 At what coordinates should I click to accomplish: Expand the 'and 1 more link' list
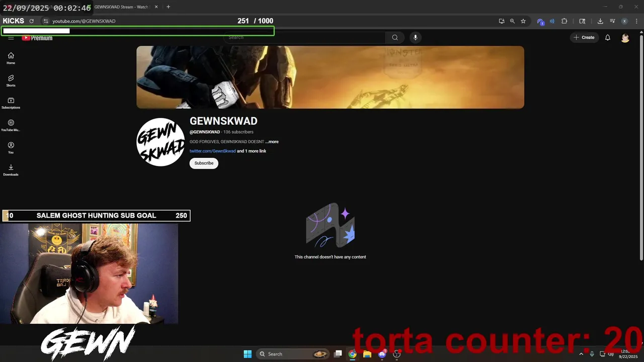tap(252, 151)
